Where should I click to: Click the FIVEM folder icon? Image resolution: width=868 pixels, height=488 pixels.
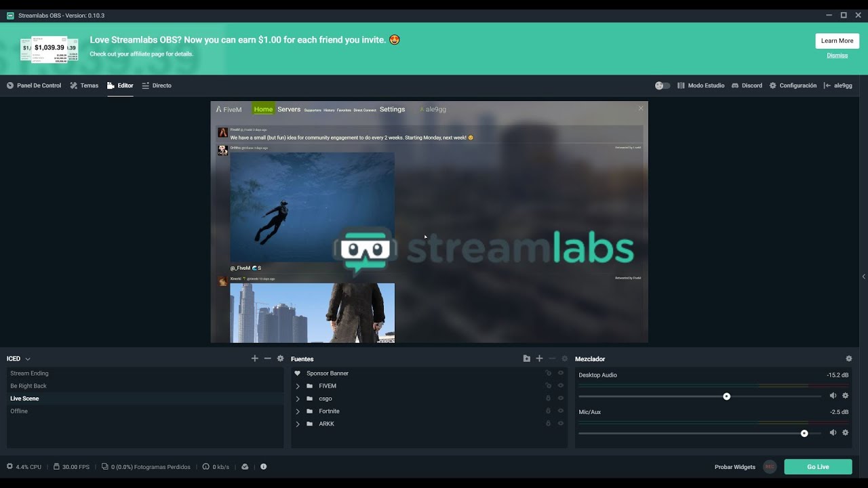pos(310,386)
